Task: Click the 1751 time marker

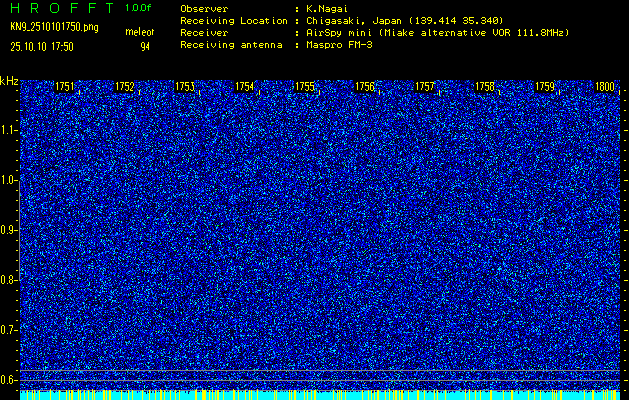Action: coord(65,87)
